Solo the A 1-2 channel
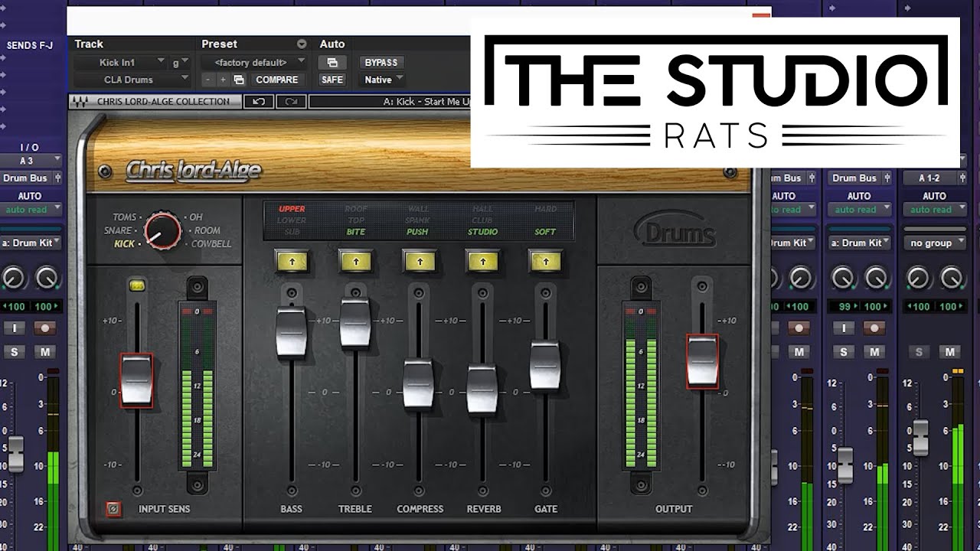 [x=919, y=352]
